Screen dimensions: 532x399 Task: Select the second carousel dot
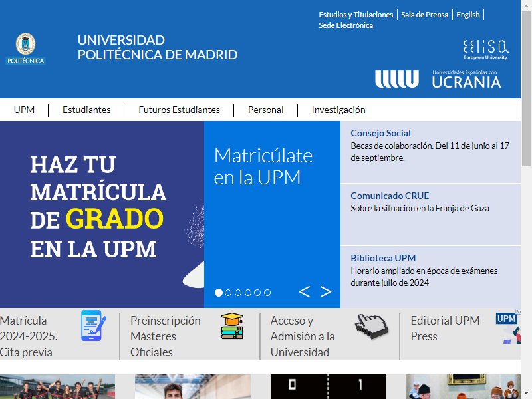228,293
